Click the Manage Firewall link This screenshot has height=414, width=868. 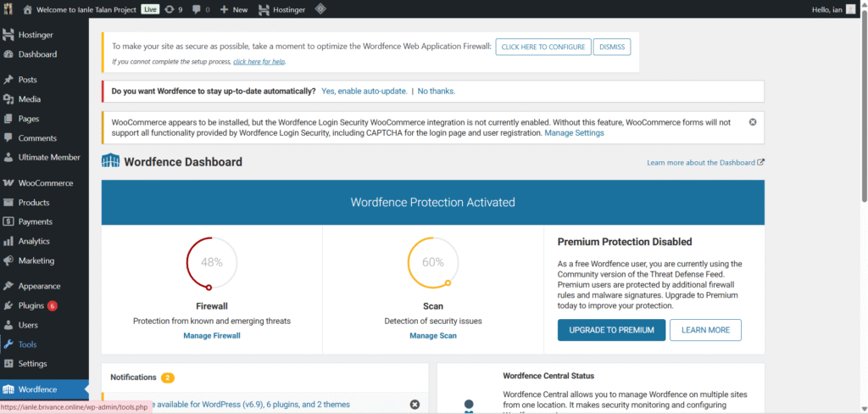tap(211, 336)
